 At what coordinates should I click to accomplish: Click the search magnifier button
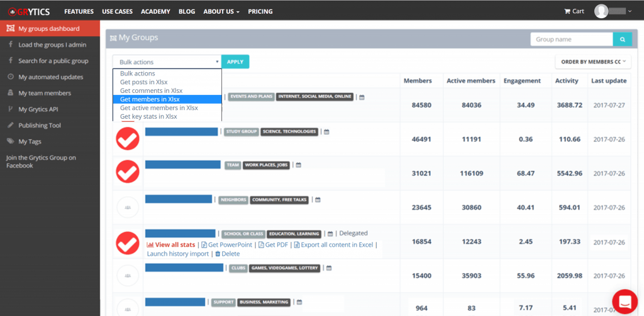click(622, 40)
